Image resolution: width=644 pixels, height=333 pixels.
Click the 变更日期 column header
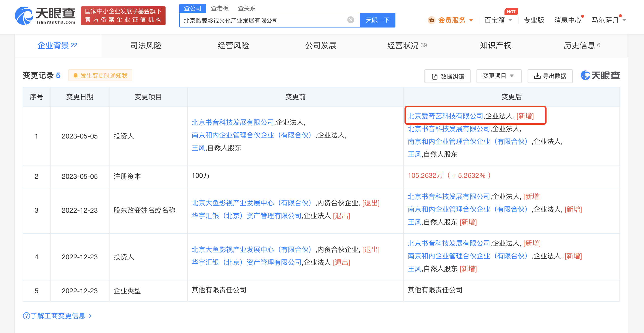tap(80, 97)
